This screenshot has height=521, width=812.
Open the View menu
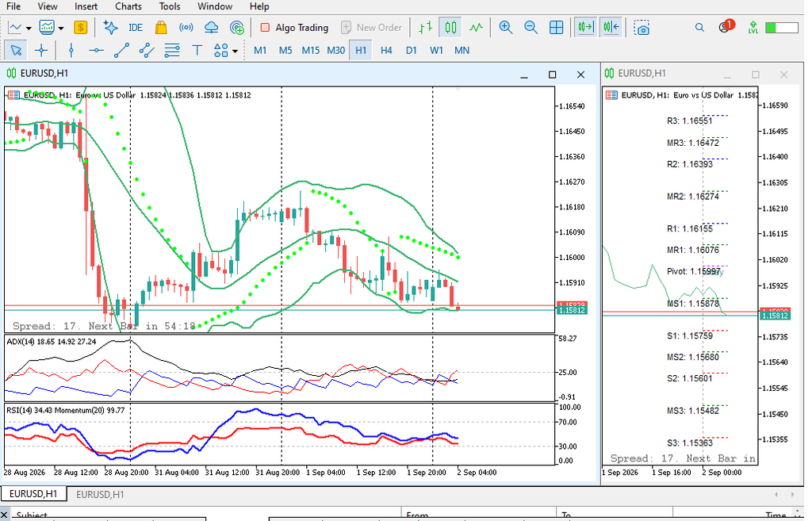pyautogui.click(x=47, y=6)
